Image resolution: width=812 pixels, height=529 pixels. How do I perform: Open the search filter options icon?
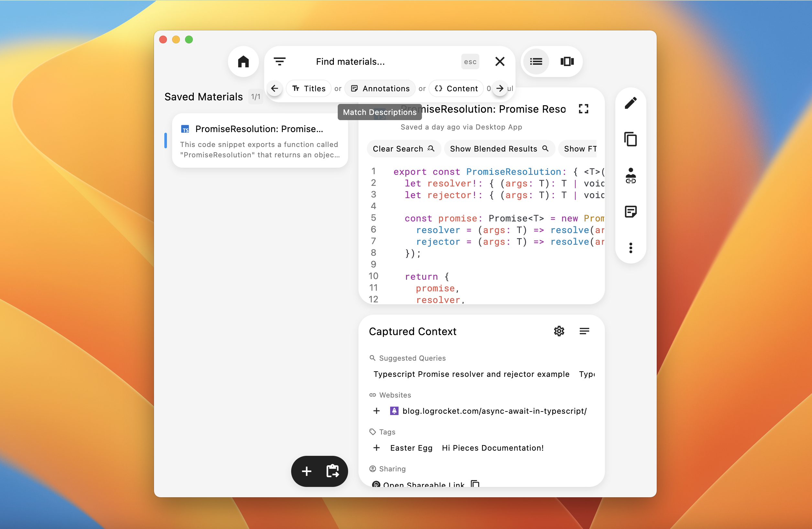pos(280,62)
